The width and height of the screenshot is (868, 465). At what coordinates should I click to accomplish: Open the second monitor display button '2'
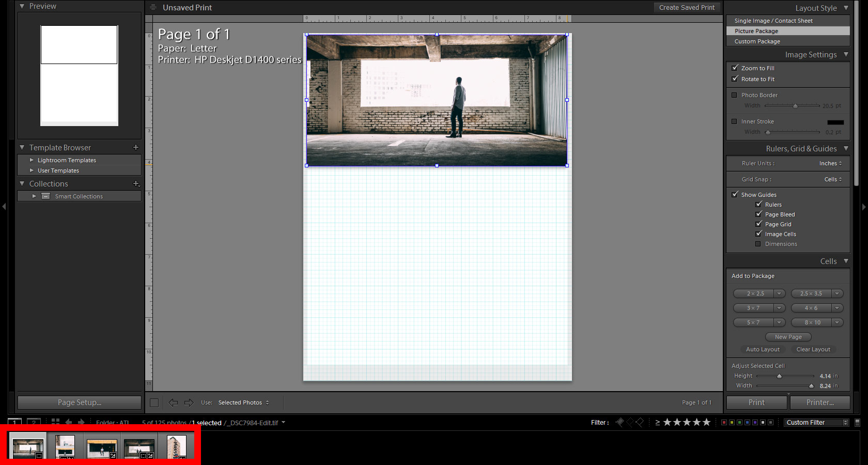(x=34, y=422)
